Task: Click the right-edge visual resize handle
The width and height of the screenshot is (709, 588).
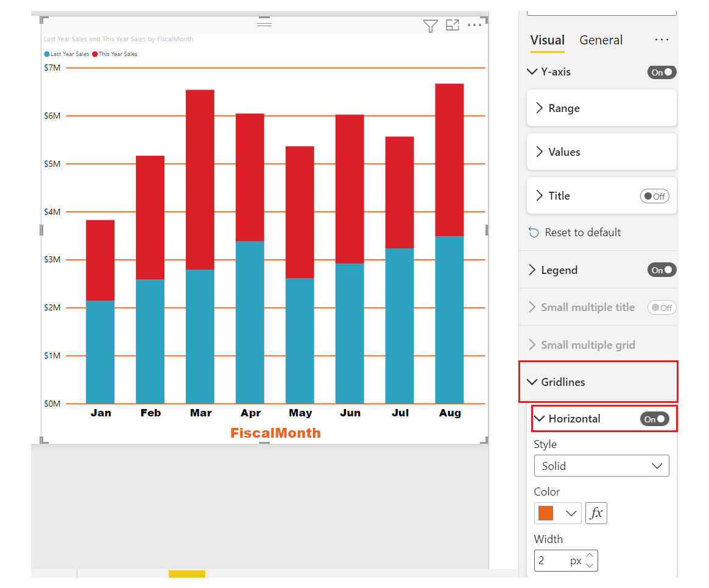Action: [x=487, y=230]
